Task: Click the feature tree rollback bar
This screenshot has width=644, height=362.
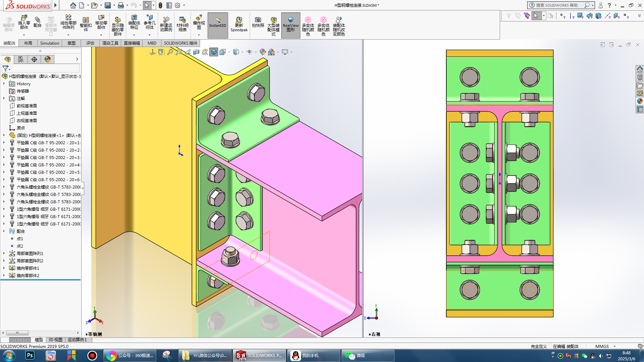Action: [x=40, y=279]
